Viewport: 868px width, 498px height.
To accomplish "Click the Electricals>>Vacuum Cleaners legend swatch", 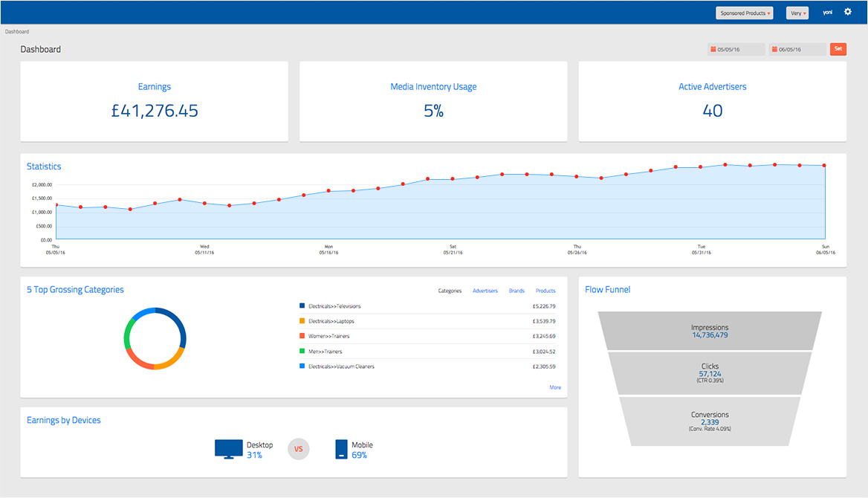I will pos(302,366).
